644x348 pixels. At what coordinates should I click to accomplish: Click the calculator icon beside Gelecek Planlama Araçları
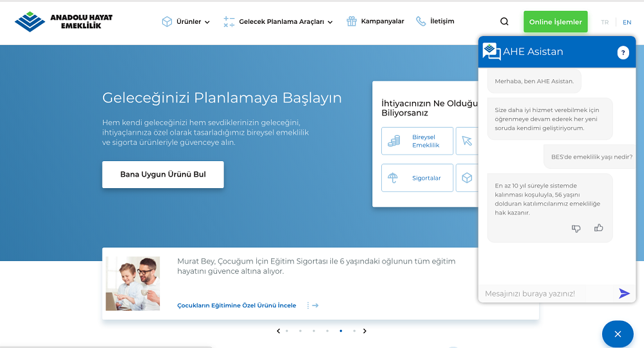(x=229, y=22)
